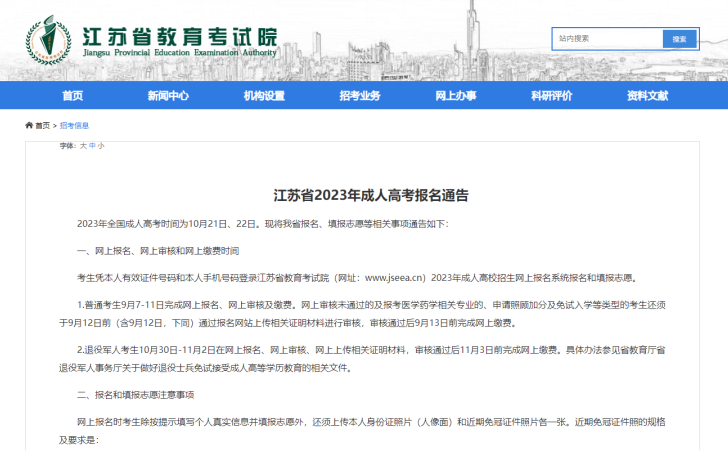This screenshot has height=450, width=728.
Task: Open the 首页 navigation menu item
Action: click(x=72, y=96)
